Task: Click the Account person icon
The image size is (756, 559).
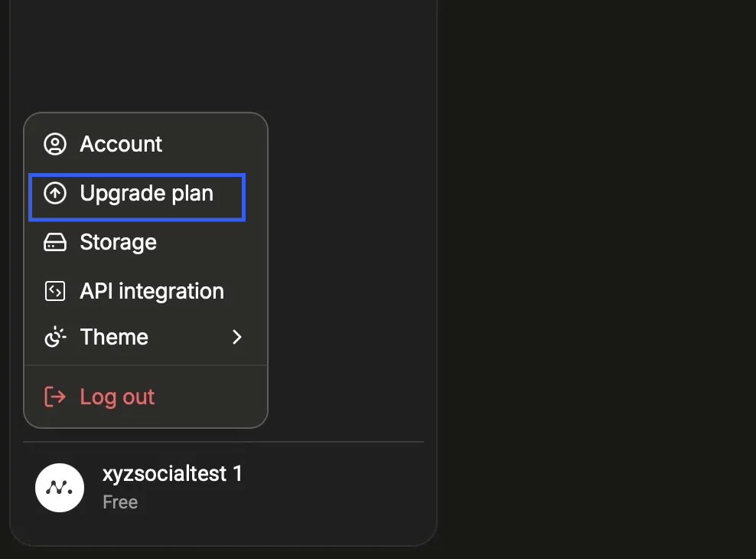Action: point(55,144)
